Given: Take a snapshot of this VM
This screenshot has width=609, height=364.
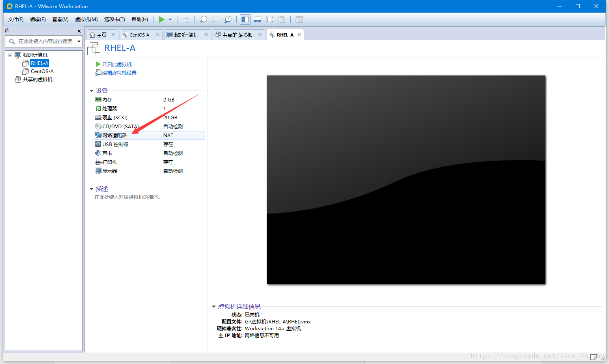Looking at the screenshot, I should pos(203,19).
